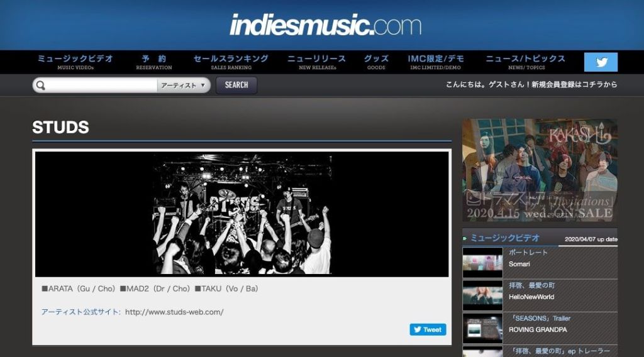
Task: Navigate to IMC限定/デモ menu
Action: [435, 62]
